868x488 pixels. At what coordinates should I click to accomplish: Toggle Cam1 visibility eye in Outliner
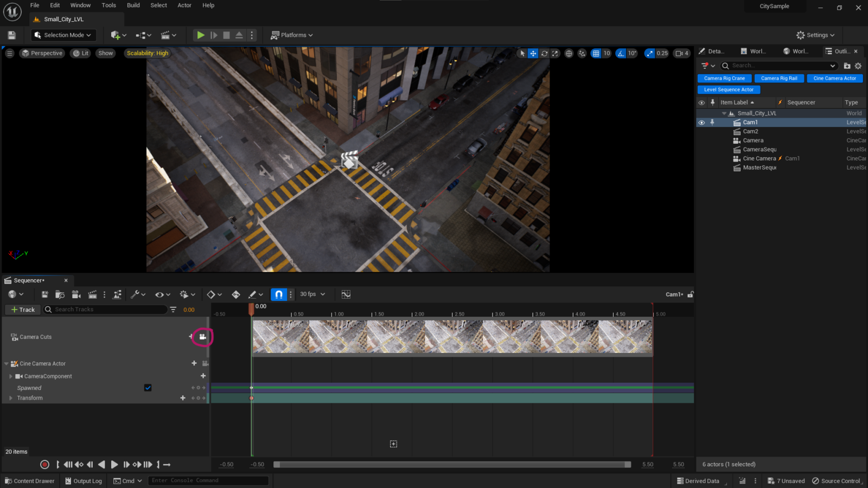point(701,122)
